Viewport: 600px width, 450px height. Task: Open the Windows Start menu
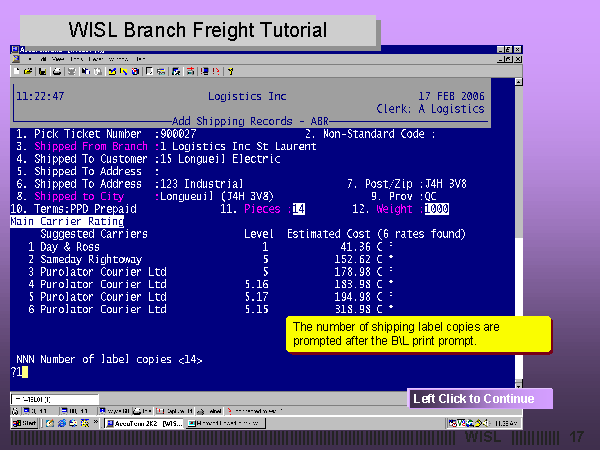click(24, 423)
